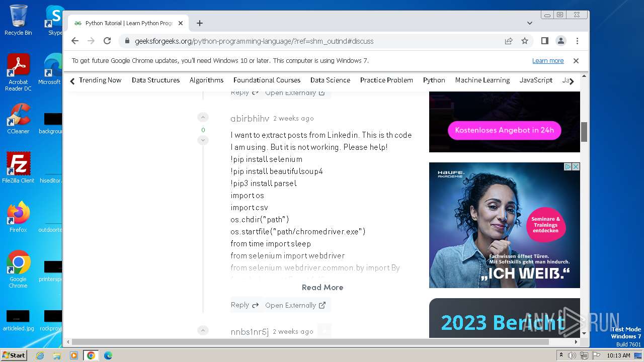The width and height of the screenshot is (644, 362).
Task: Open Practice Problem topic
Action: click(386, 80)
